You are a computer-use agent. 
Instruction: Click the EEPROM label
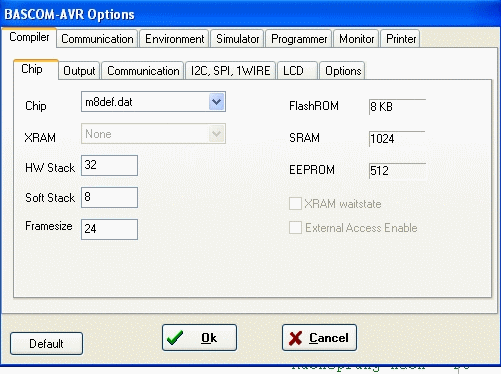click(x=312, y=170)
